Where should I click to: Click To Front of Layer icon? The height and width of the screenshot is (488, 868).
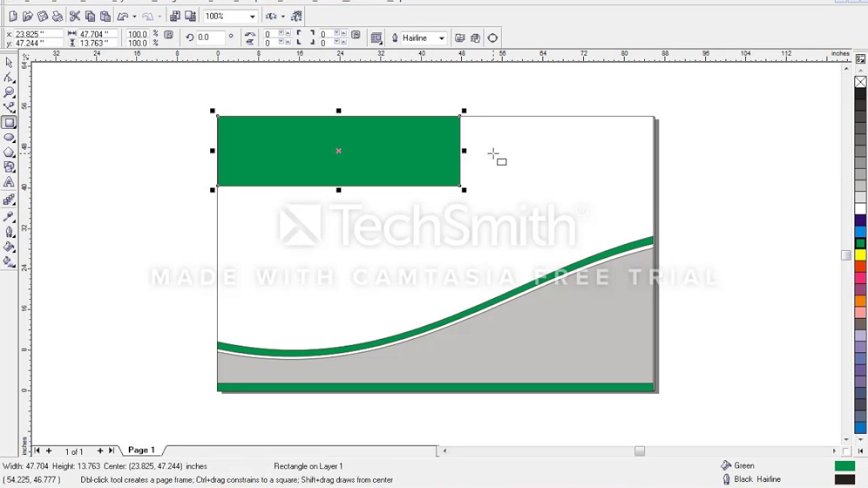coord(460,38)
